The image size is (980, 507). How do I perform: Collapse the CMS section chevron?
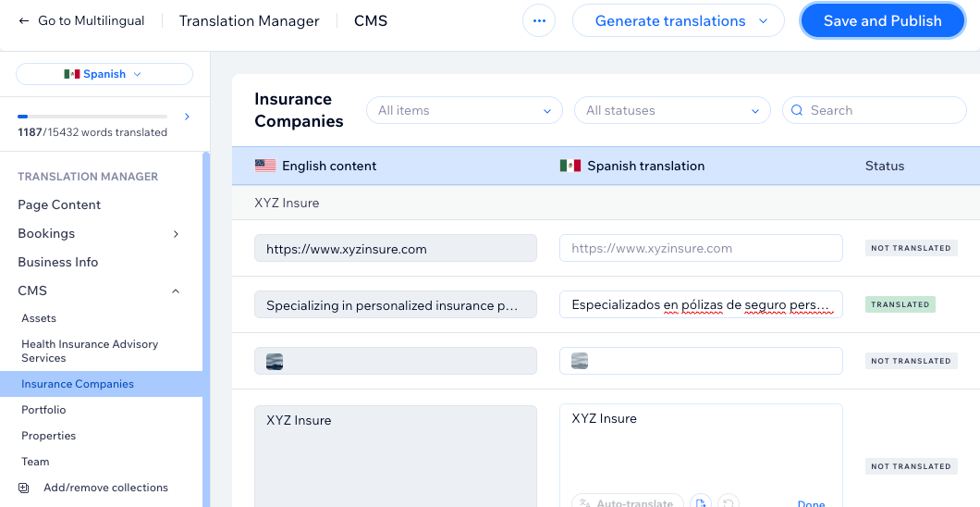[176, 291]
